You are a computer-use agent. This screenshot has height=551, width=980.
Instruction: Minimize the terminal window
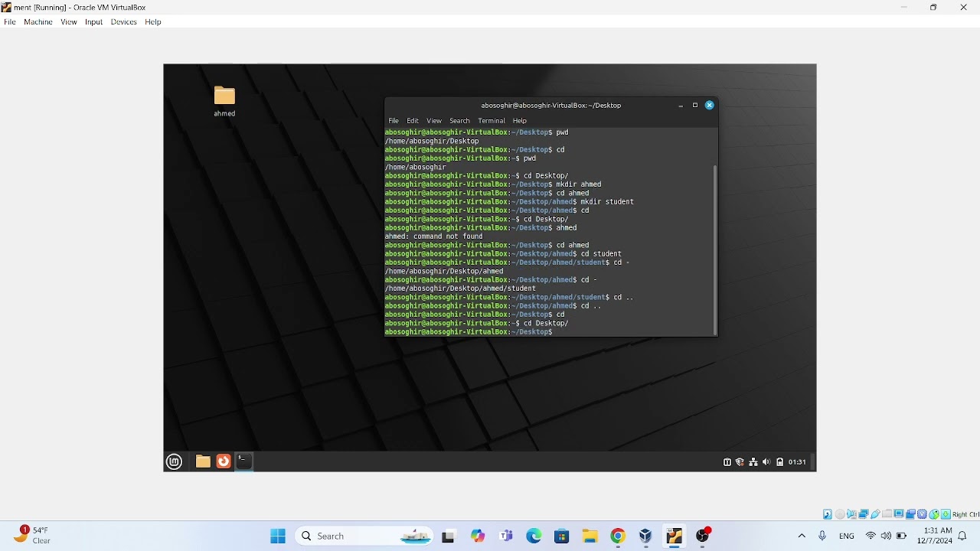[x=681, y=106]
